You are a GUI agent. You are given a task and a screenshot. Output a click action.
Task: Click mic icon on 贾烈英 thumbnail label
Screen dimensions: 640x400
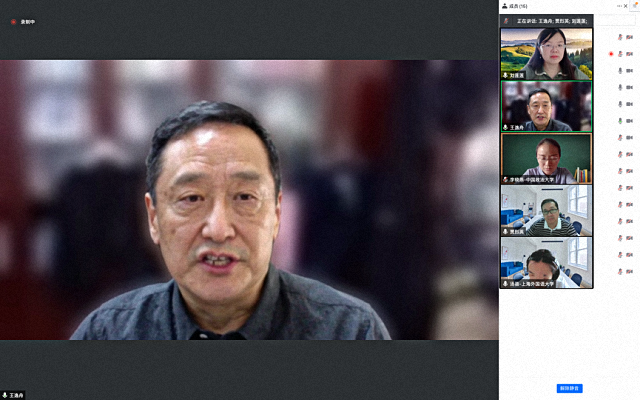tap(505, 231)
